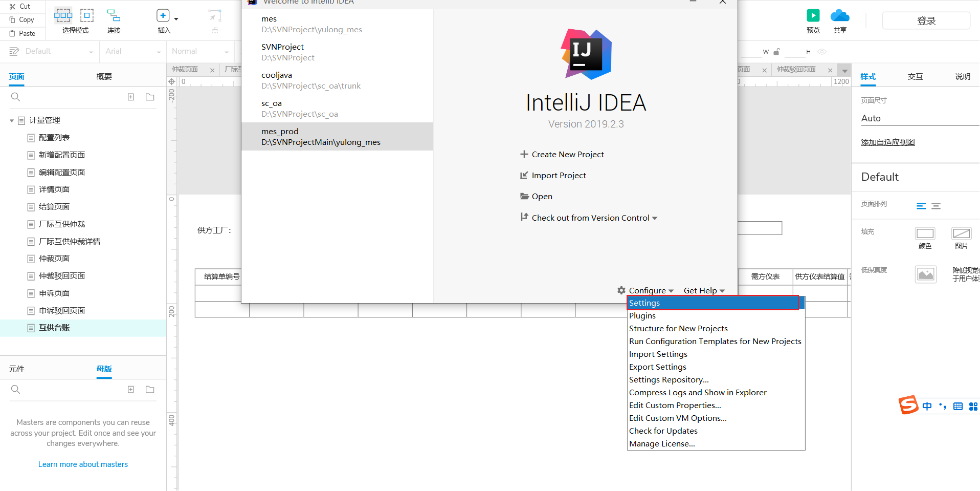Click the add folder icon in masters panel

pos(150,390)
